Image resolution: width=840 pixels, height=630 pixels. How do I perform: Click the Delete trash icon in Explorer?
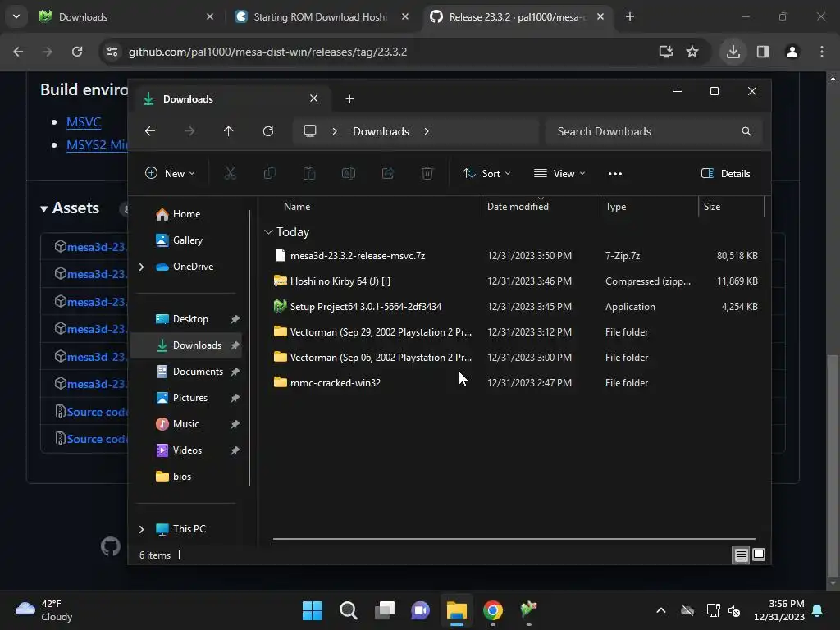tap(427, 173)
